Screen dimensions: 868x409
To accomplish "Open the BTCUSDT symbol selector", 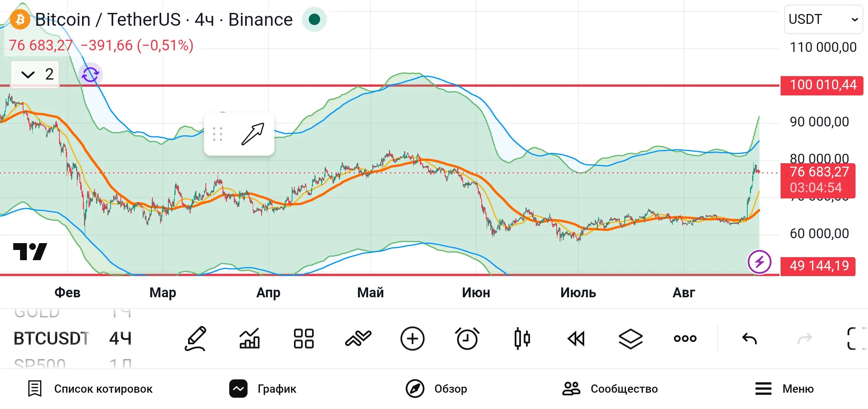I will tap(51, 338).
